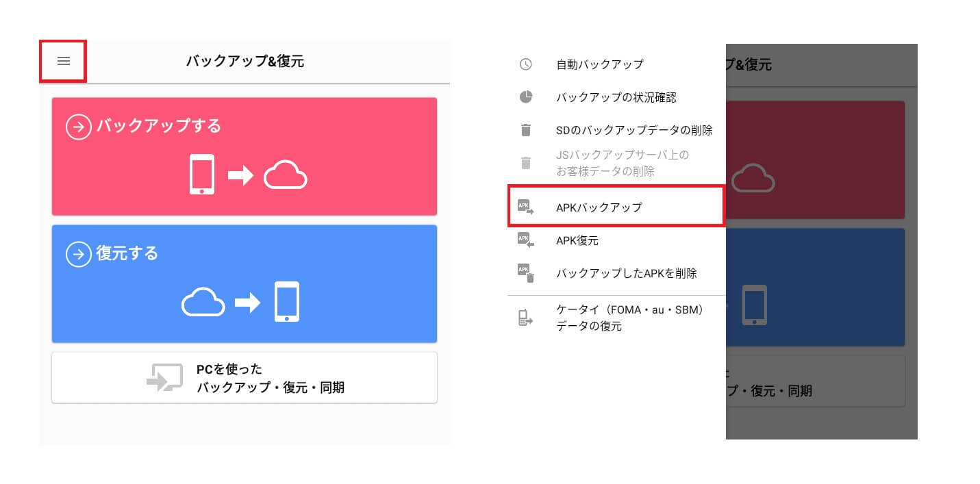Click the APK restore icon
The image size is (980, 484).
tap(525, 240)
